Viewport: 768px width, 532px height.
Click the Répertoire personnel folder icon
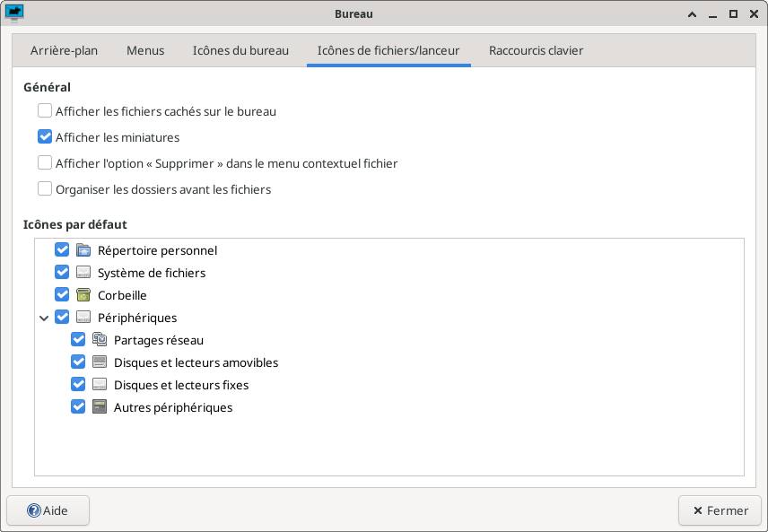[x=83, y=250]
